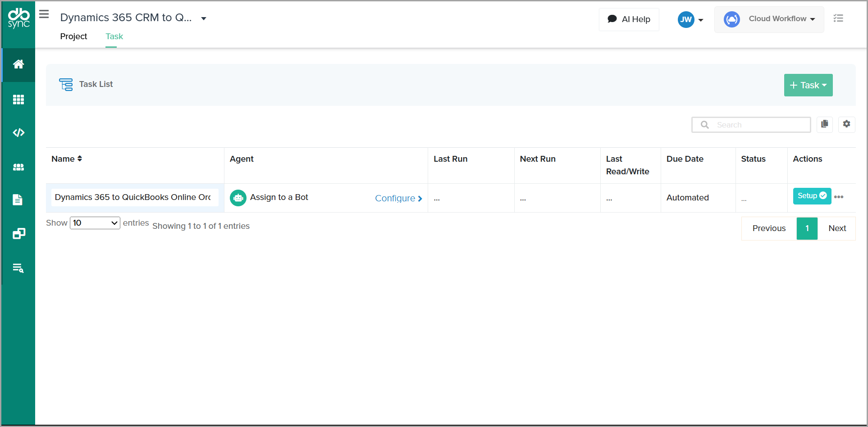Open the Cloud Workflow dropdown
The image size is (868, 427).
(x=769, y=19)
